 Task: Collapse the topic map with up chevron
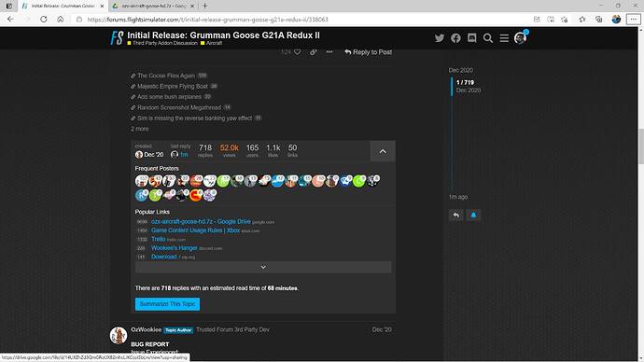(383, 151)
